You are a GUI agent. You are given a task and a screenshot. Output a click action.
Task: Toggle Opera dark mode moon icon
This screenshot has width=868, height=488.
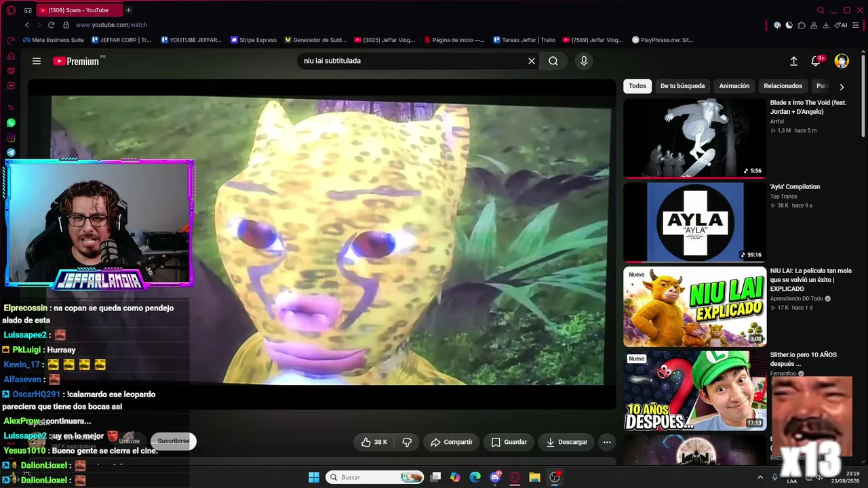coord(789,25)
